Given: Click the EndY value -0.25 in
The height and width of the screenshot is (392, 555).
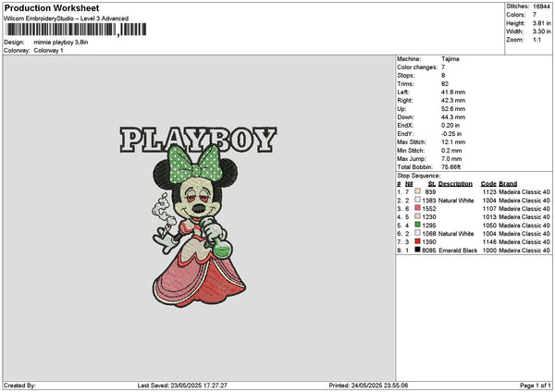Looking at the screenshot, I should click(x=451, y=134).
